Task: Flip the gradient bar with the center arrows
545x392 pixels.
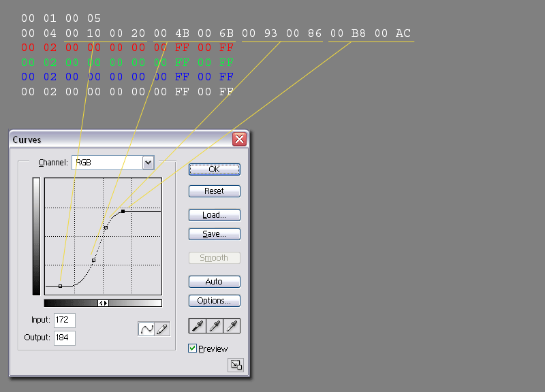Action: [103, 303]
